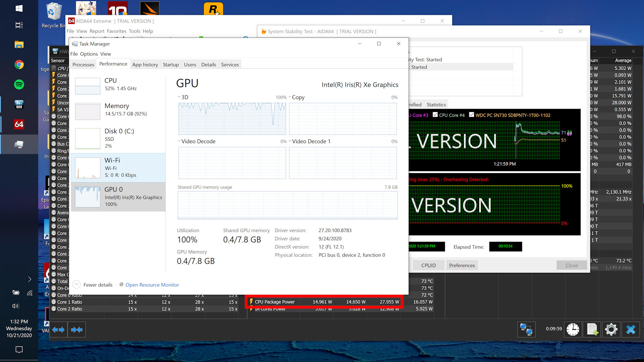Image resolution: width=644 pixels, height=362 pixels.
Task: Show hidden tray icons chevron
Action: [30, 279]
